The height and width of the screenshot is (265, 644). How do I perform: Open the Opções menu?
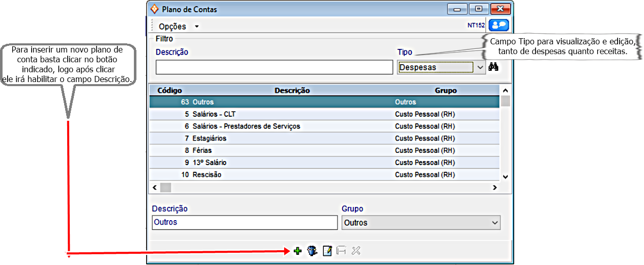172,26
